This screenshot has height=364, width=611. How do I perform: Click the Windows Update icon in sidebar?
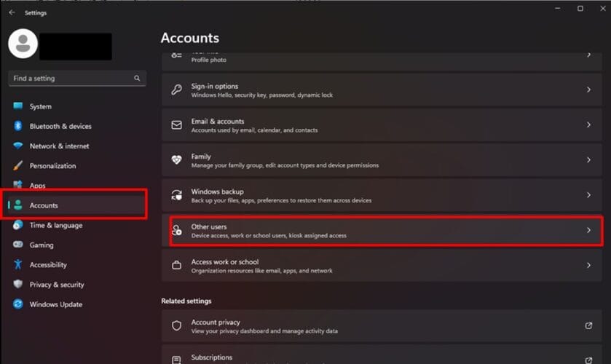coord(18,304)
